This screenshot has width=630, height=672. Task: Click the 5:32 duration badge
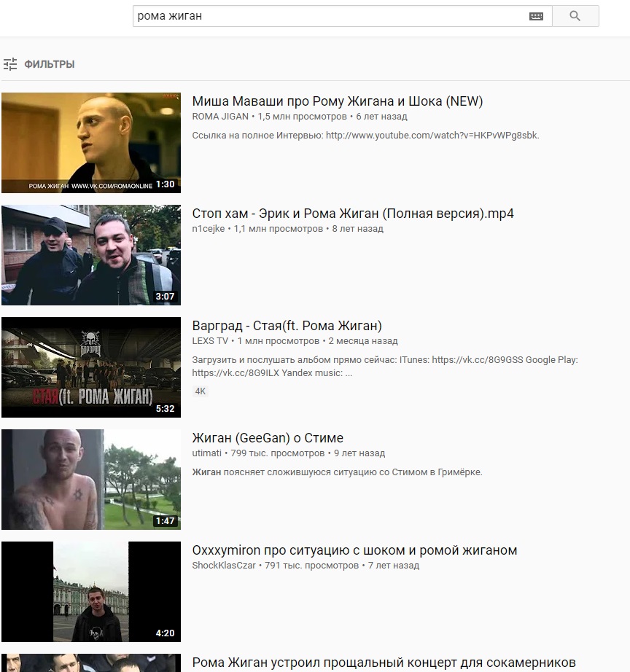coord(165,409)
